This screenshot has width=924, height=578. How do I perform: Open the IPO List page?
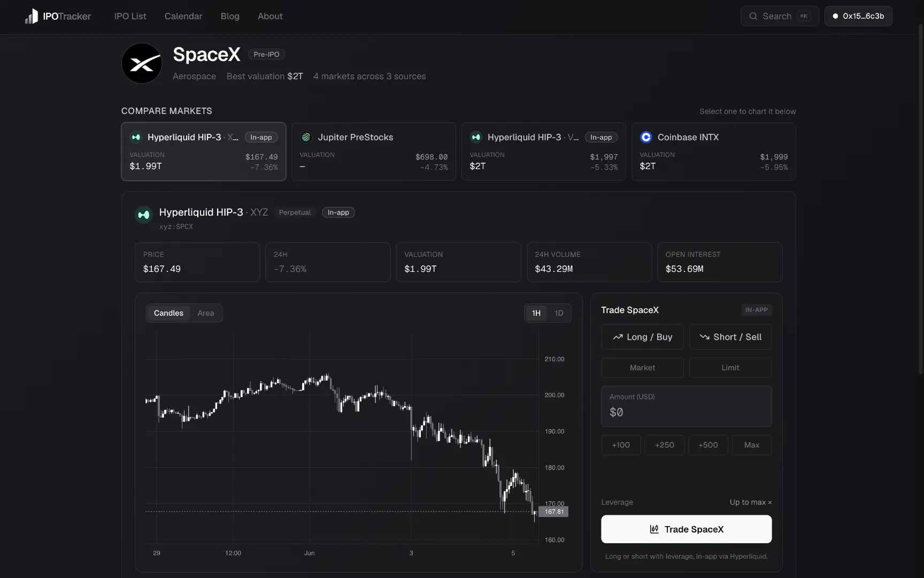[x=130, y=16]
